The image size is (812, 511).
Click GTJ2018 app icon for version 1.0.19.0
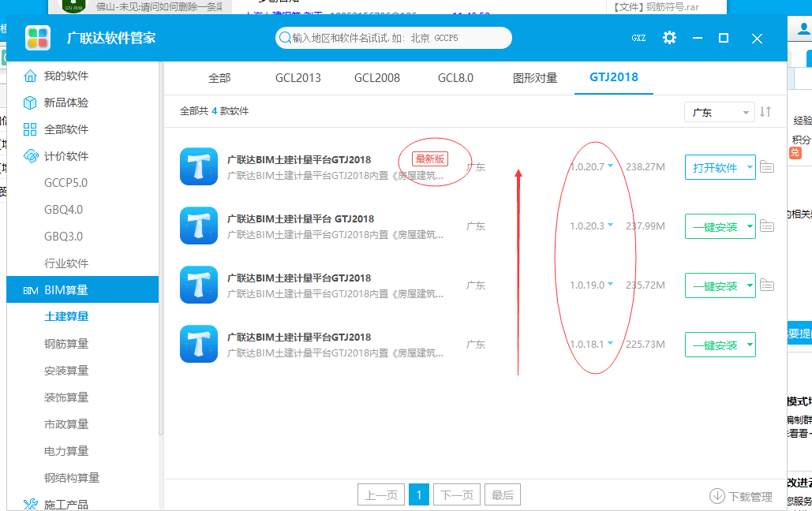point(199,285)
